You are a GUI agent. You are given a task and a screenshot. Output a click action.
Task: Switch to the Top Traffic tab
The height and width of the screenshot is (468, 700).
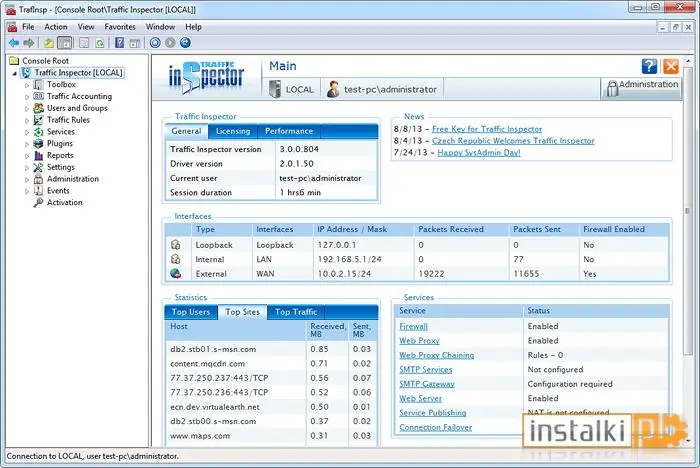tap(296, 312)
